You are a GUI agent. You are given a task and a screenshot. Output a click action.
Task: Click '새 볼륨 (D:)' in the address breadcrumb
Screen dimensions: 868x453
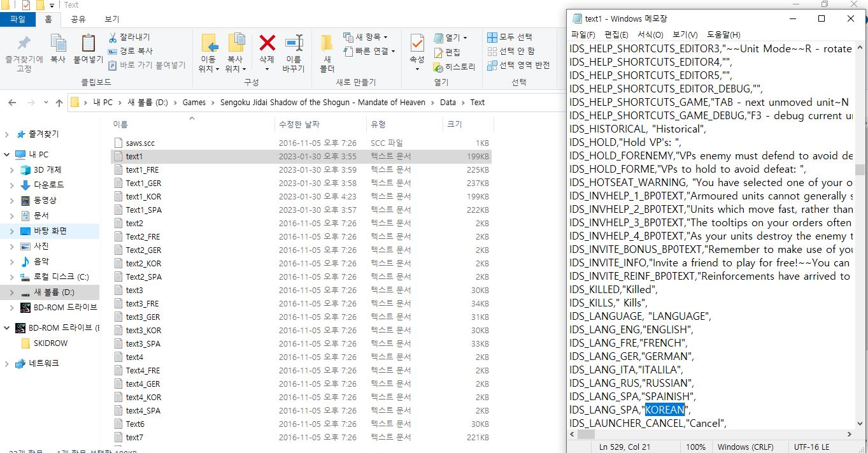click(x=148, y=102)
